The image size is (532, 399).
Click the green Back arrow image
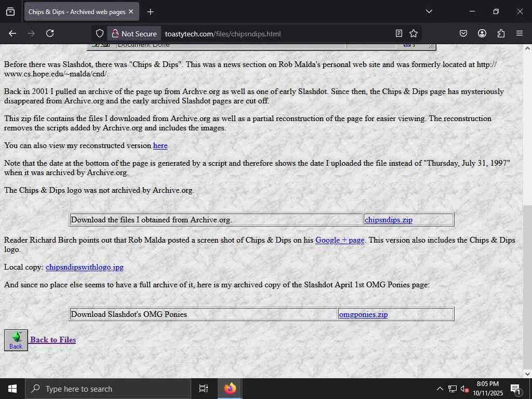[x=16, y=340]
